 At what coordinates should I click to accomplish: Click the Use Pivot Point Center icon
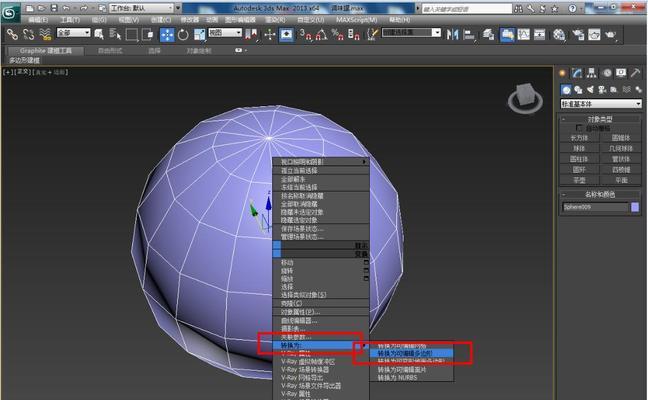coord(251,35)
